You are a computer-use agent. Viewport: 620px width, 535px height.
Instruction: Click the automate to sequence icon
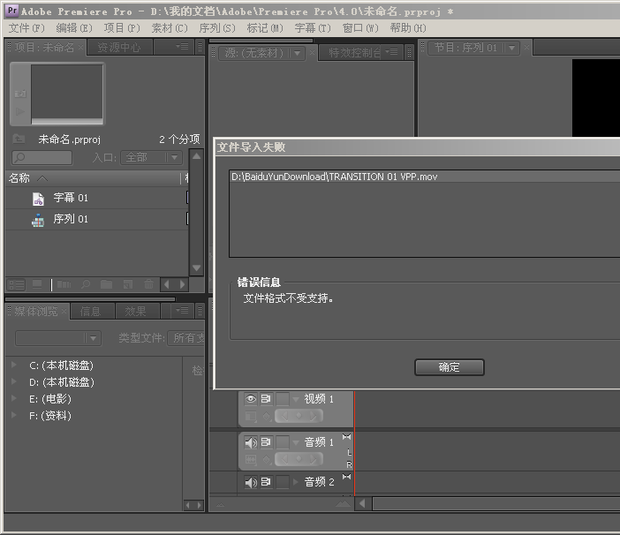pyautogui.click(x=64, y=285)
